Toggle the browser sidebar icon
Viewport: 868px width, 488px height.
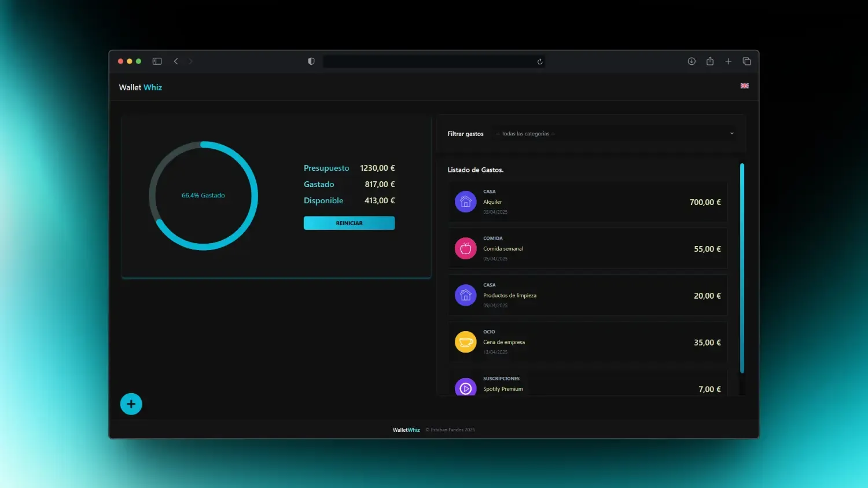(157, 61)
